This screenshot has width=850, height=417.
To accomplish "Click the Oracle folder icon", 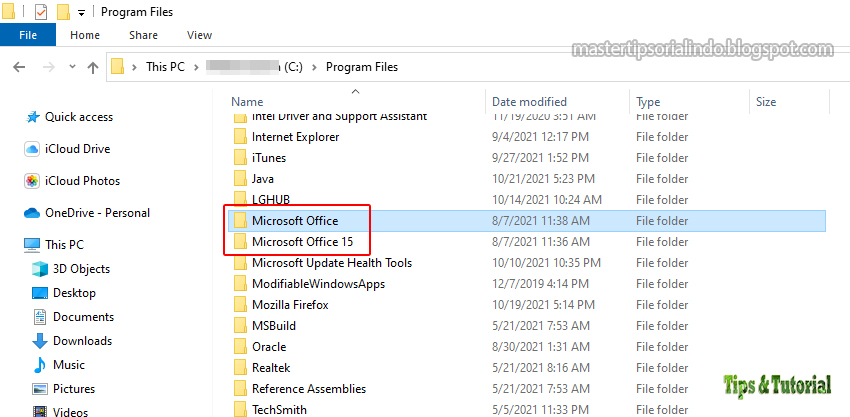I will point(241,347).
